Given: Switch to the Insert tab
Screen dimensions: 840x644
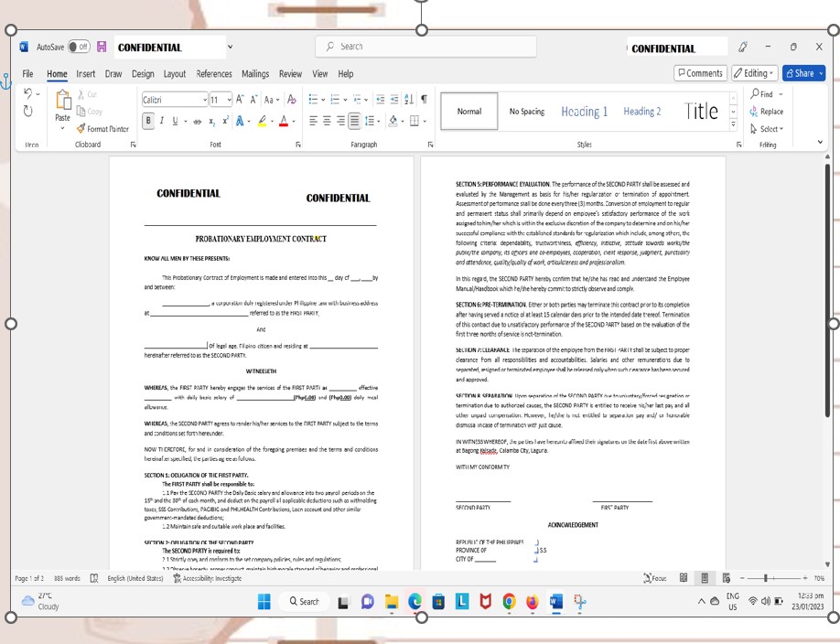Looking at the screenshot, I should click(86, 74).
